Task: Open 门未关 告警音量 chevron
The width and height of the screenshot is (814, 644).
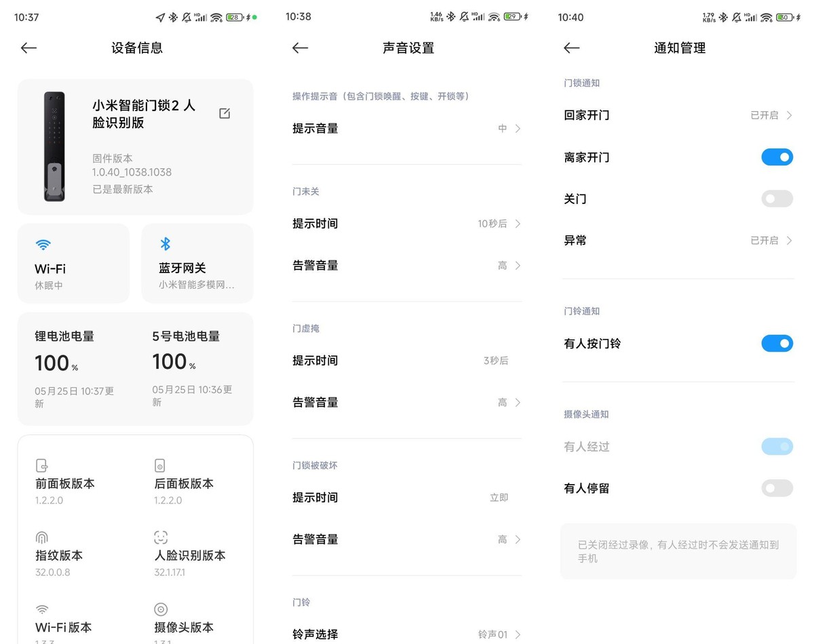Action: pos(518,266)
